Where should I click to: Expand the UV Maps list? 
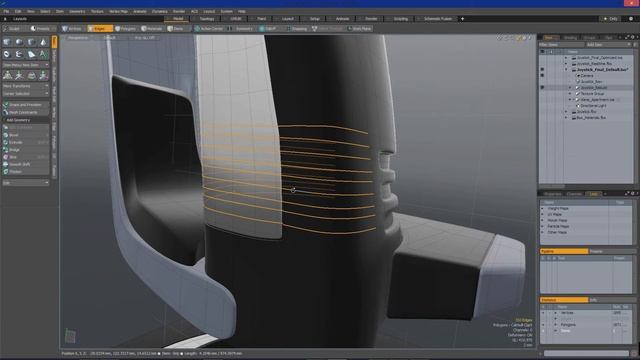pos(543,214)
